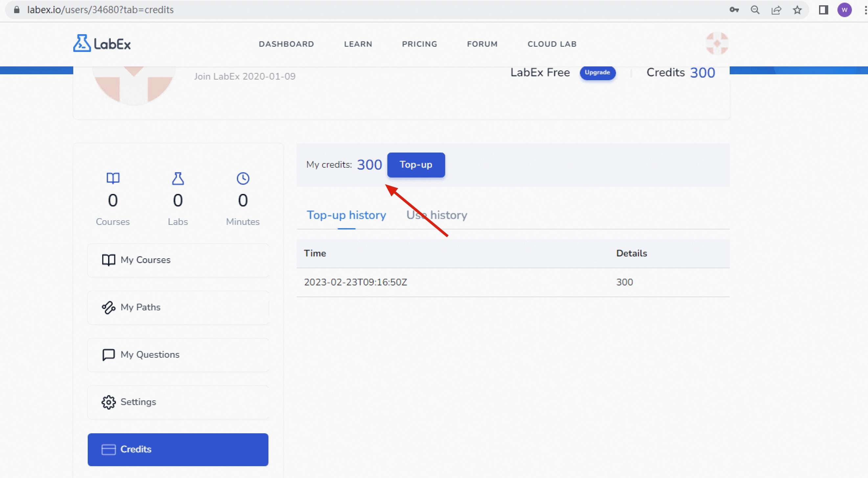Click the password key icon in address bar
The width and height of the screenshot is (868, 478).
click(x=734, y=10)
